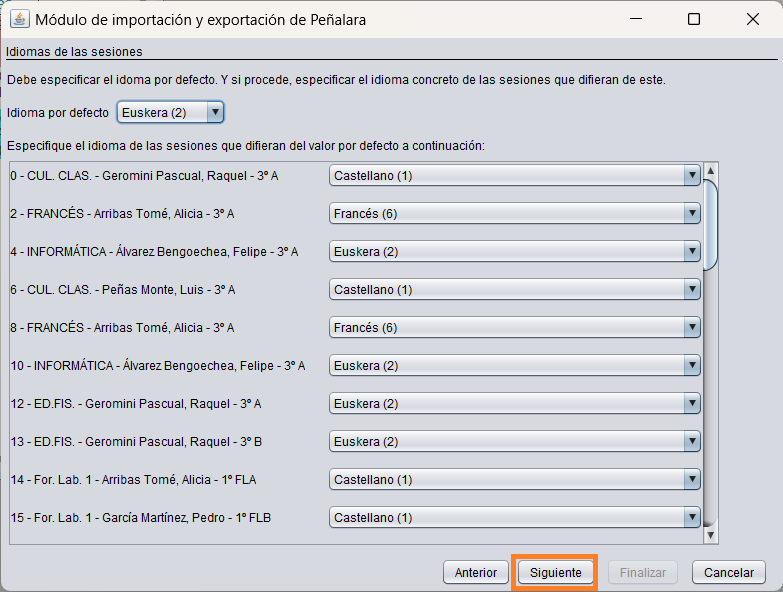Open language dropdown for session 2 FRANCÉS
The image size is (783, 592).
tap(514, 214)
